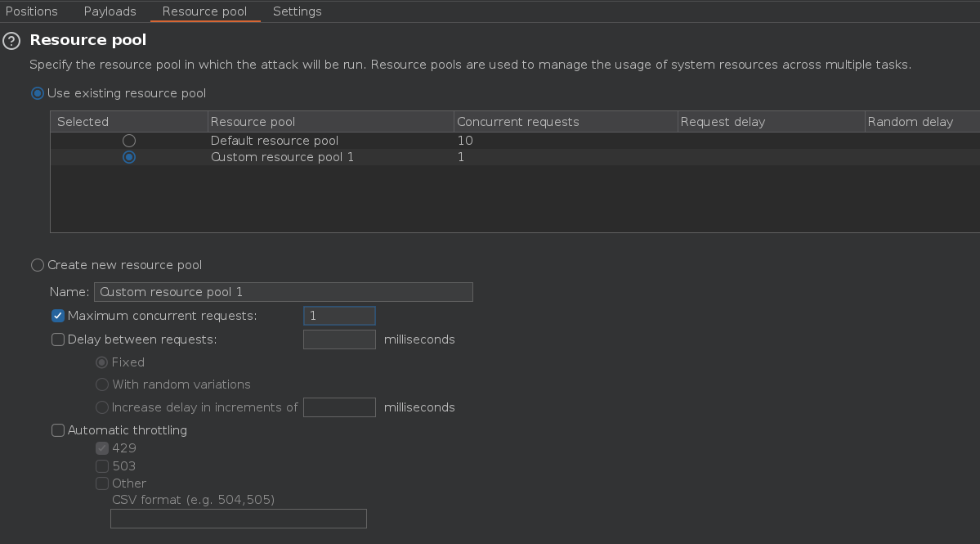
Task: Click the maximum concurrent requests value field
Action: coord(339,316)
